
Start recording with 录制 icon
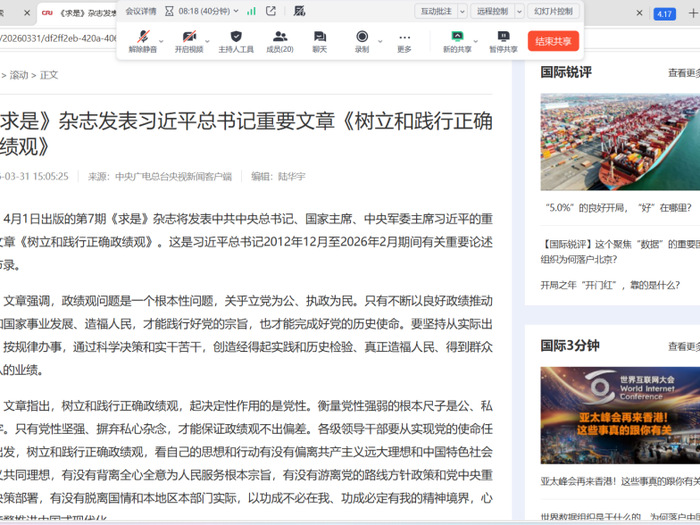[x=361, y=40]
